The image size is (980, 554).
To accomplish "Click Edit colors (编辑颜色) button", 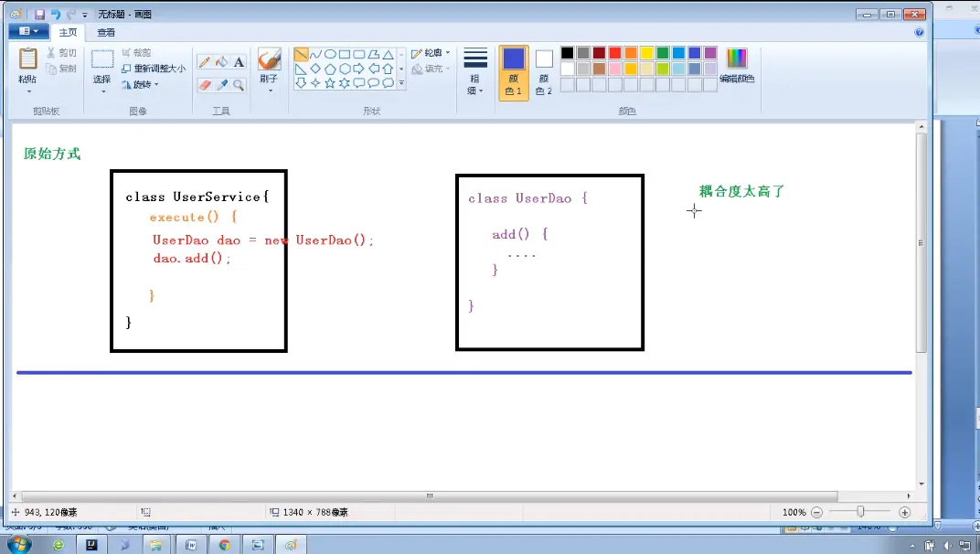I will pos(737,66).
